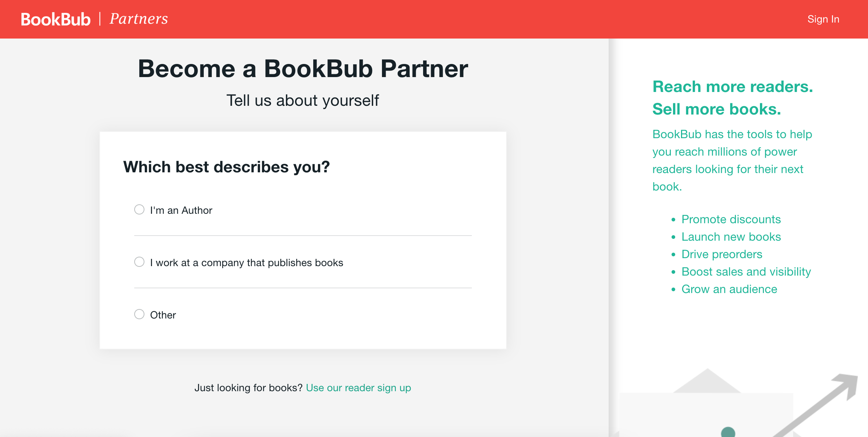The height and width of the screenshot is (437, 868).
Task: Click the "Grow an audience" bullet item
Action: click(729, 289)
